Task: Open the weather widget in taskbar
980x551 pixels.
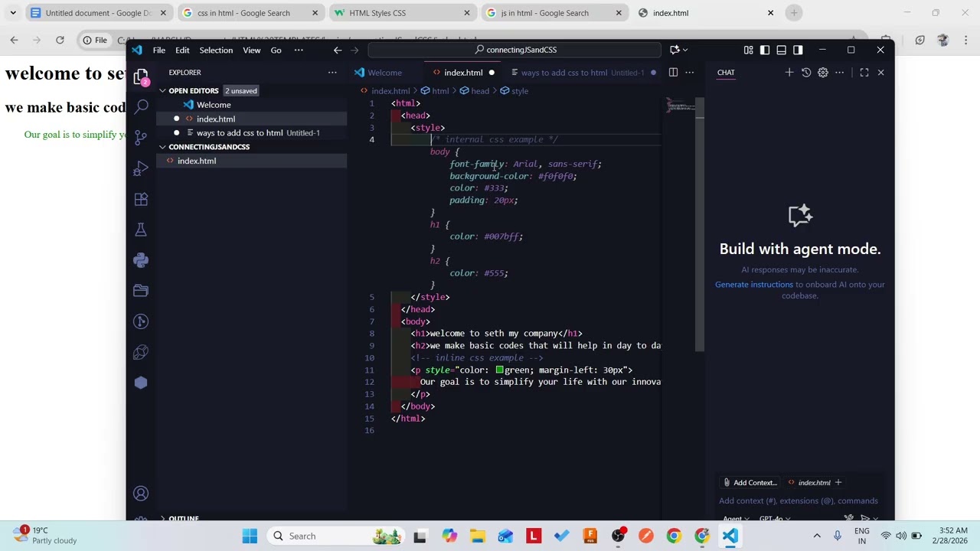Action: [46, 536]
